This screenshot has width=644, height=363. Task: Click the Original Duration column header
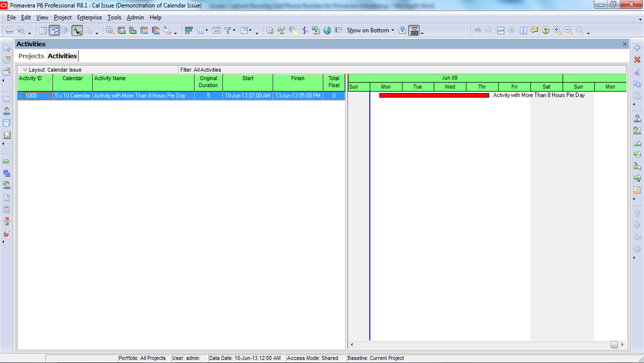click(208, 82)
